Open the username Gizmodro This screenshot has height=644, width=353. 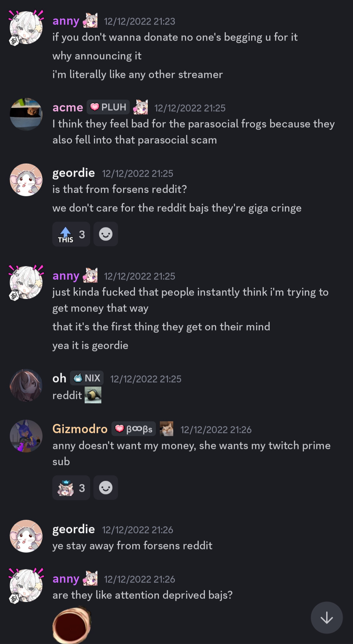point(80,429)
